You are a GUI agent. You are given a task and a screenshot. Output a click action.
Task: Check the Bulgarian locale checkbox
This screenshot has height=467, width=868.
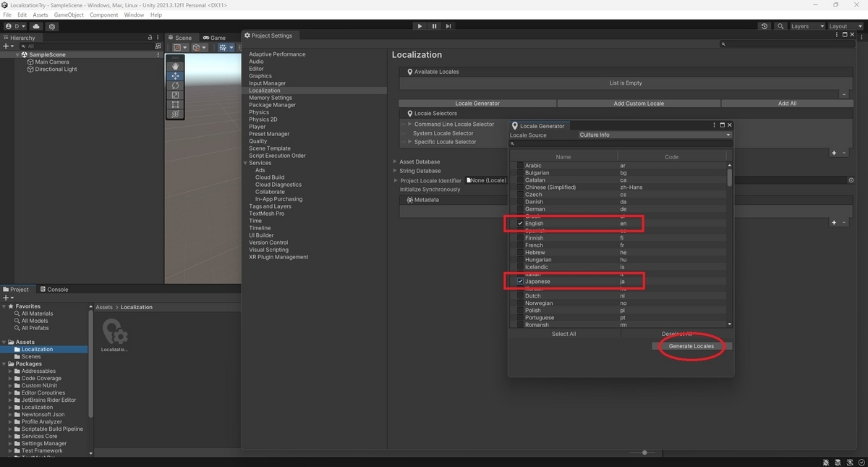pos(520,173)
